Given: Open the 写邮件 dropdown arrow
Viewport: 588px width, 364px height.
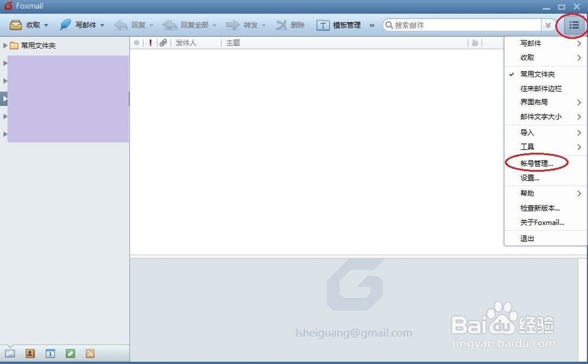Looking at the screenshot, I should pyautogui.click(x=102, y=25).
